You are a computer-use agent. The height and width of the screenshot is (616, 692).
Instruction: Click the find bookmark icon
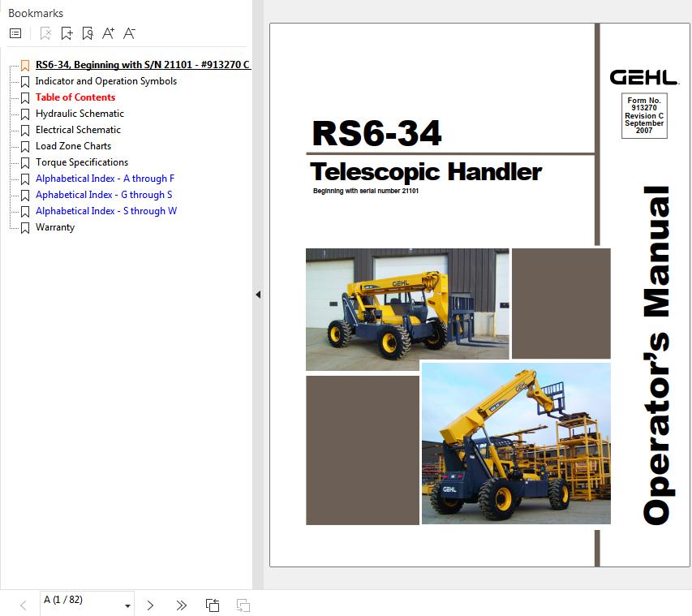(88, 33)
